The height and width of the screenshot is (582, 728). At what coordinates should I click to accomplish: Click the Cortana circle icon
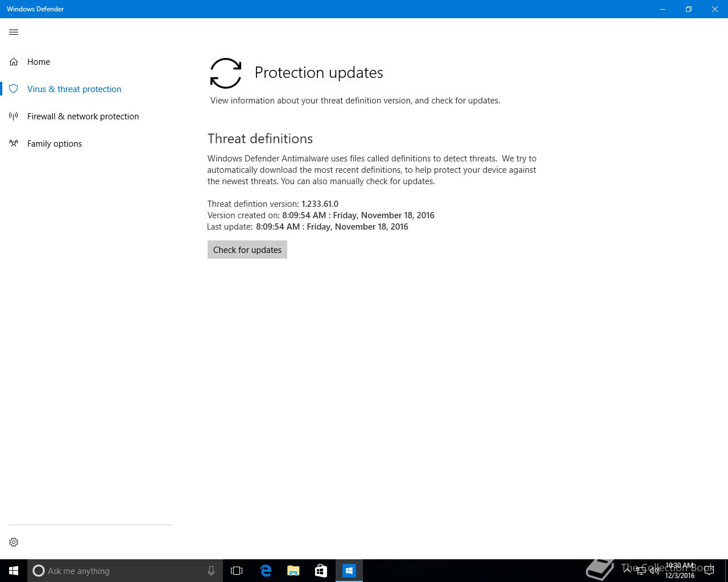coord(39,571)
